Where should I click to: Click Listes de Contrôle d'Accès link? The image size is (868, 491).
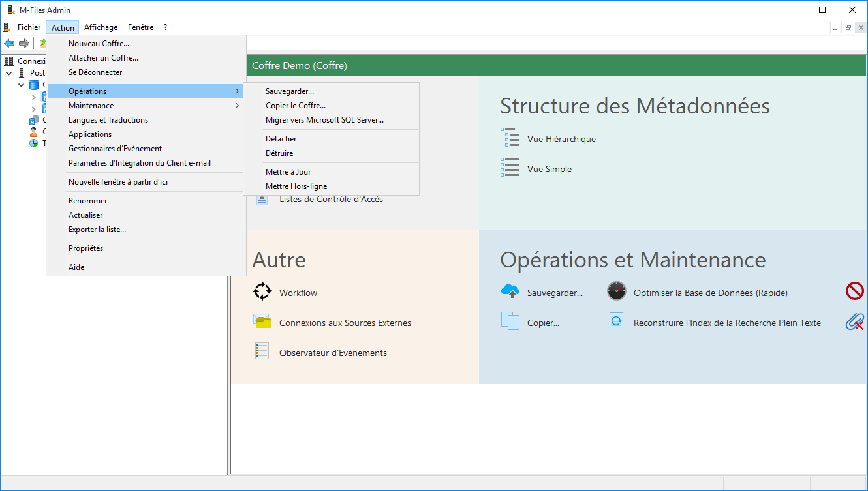[x=331, y=199]
